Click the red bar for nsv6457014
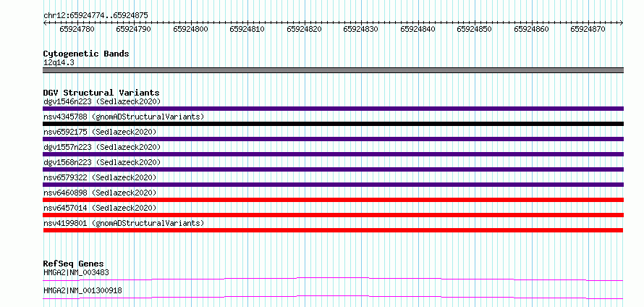Screen dimensions: 644x307 pyautogui.click(x=333, y=215)
